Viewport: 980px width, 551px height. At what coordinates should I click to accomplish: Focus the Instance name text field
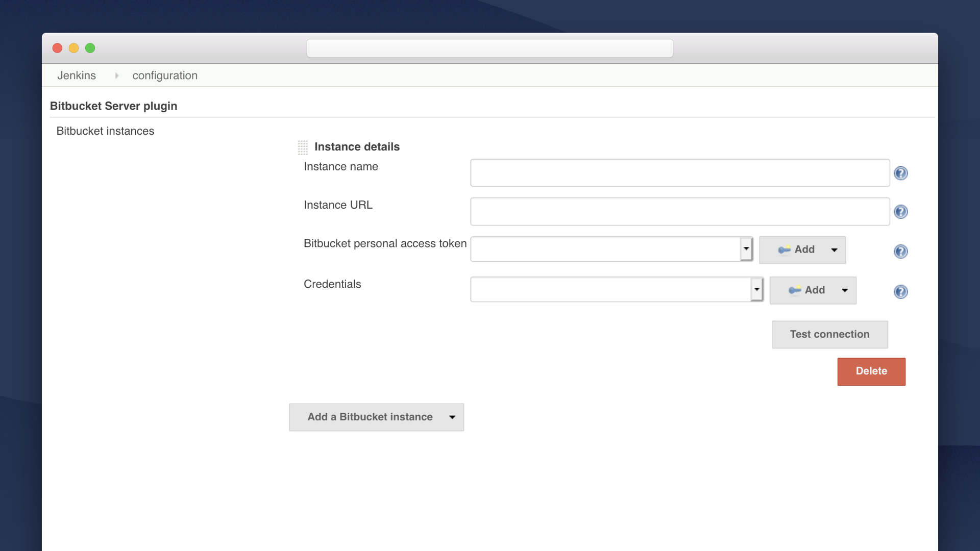[x=679, y=173]
